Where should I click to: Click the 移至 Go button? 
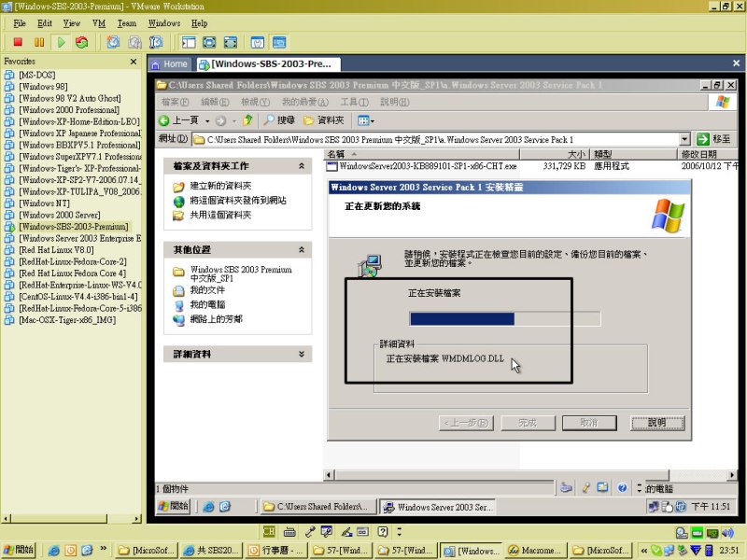tap(713, 139)
